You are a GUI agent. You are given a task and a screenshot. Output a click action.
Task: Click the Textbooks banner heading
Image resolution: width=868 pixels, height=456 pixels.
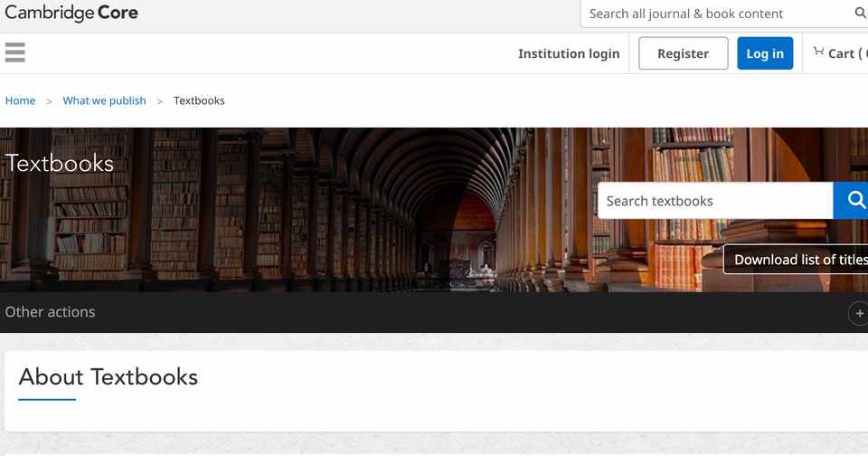click(60, 164)
